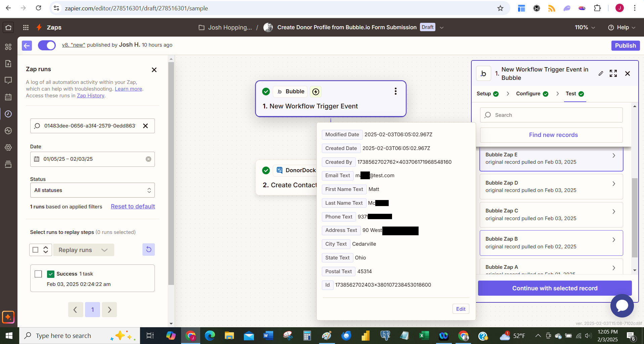Open the apps grid menu icon
The image size is (644, 344).
click(26, 28)
